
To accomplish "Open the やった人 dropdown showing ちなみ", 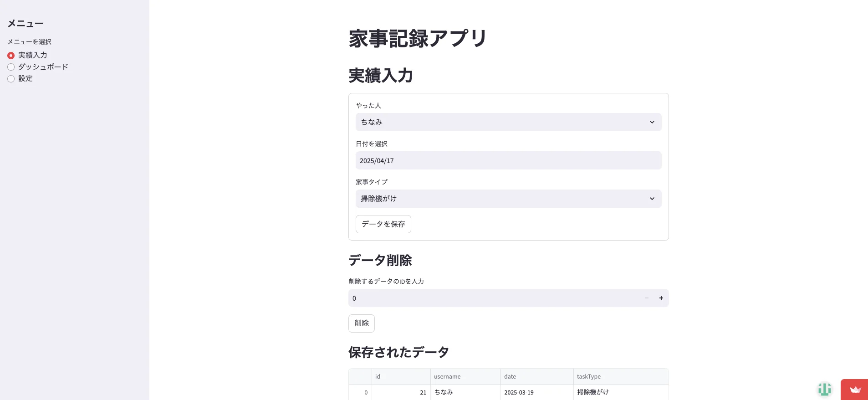I will pos(501,122).
